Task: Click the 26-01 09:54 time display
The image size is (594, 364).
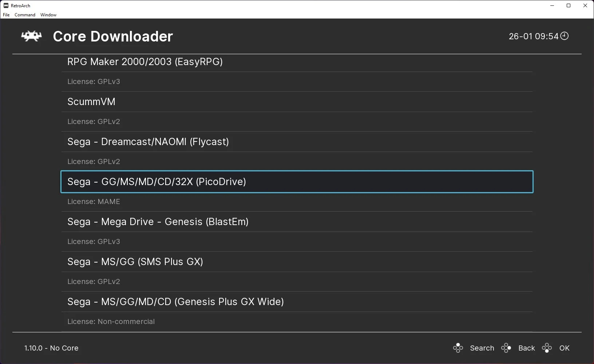Action: 533,36
